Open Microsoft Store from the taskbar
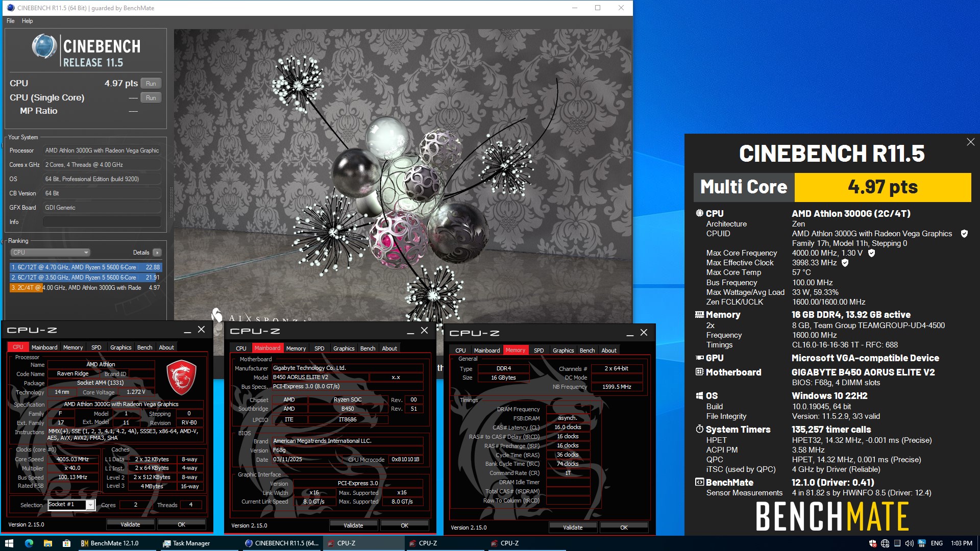This screenshot has width=980, height=551. (x=66, y=543)
